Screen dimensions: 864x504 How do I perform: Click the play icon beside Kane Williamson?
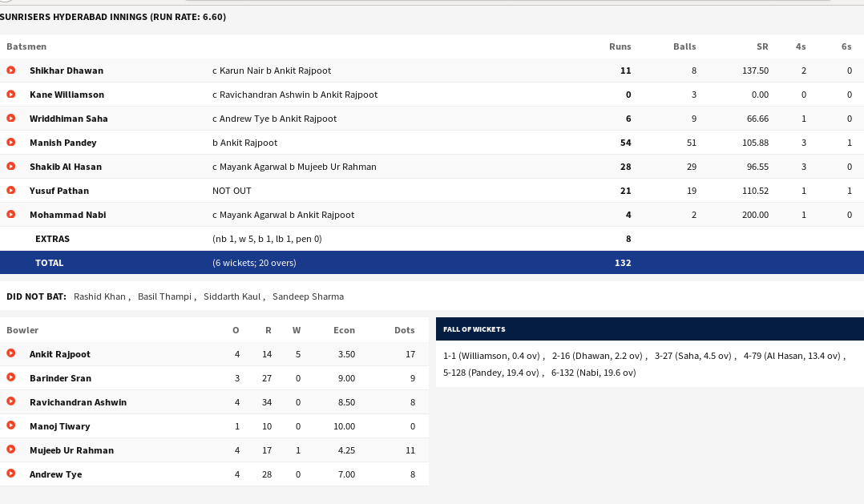[x=11, y=95]
